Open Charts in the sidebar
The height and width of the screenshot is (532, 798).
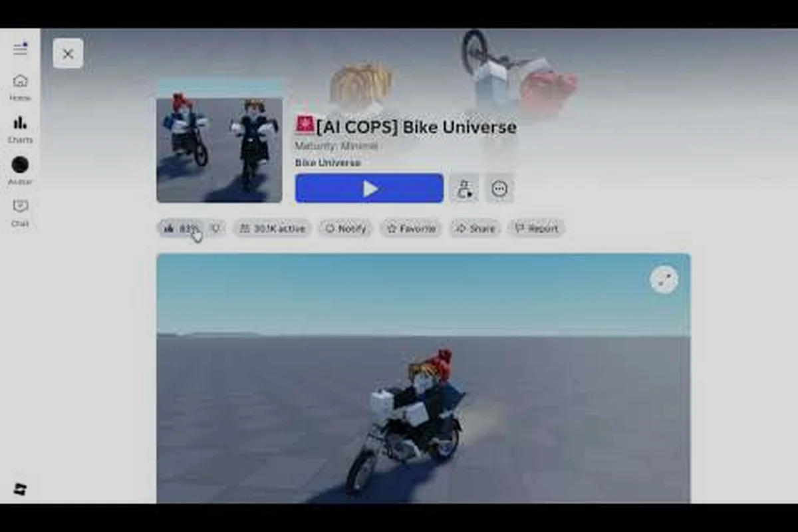[20, 129]
